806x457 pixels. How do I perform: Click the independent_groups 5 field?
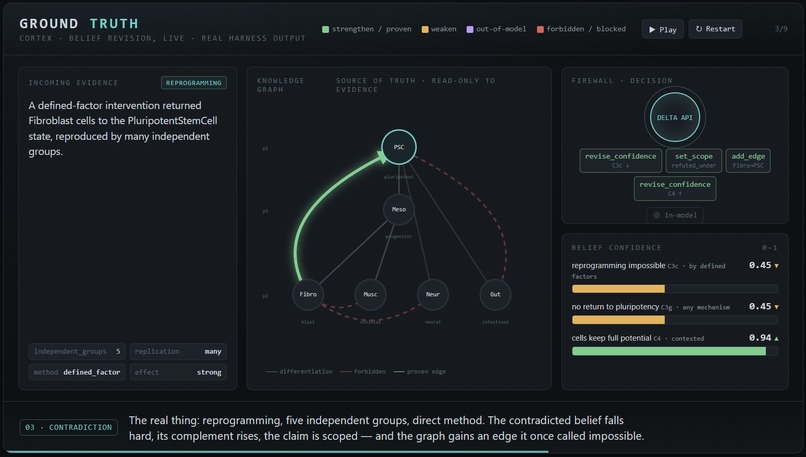point(77,352)
